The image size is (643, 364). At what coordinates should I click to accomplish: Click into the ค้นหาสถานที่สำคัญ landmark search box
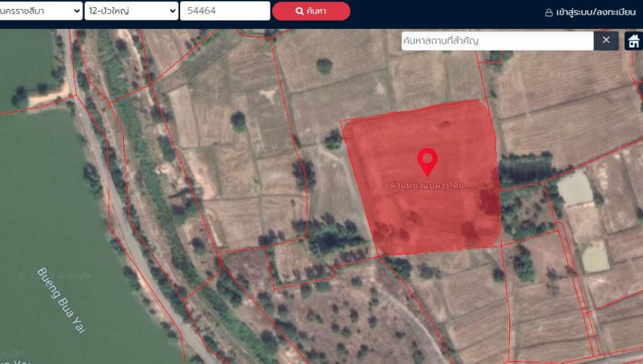click(497, 41)
